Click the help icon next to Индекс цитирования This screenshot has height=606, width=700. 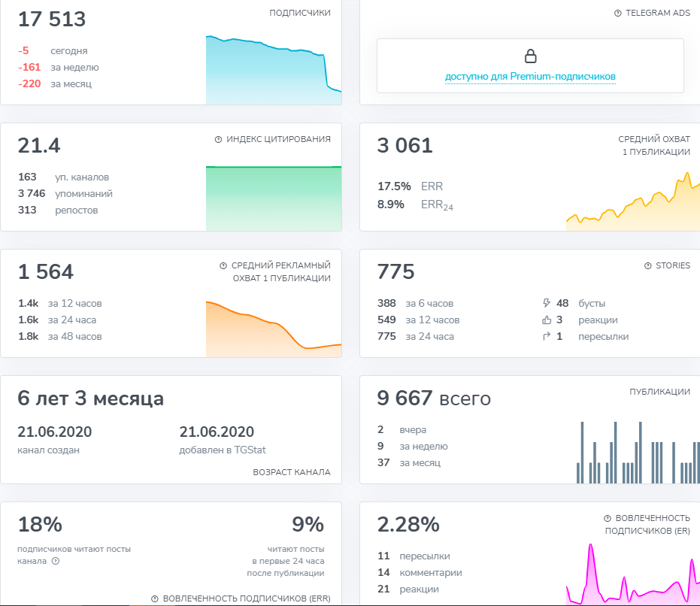pos(218,139)
